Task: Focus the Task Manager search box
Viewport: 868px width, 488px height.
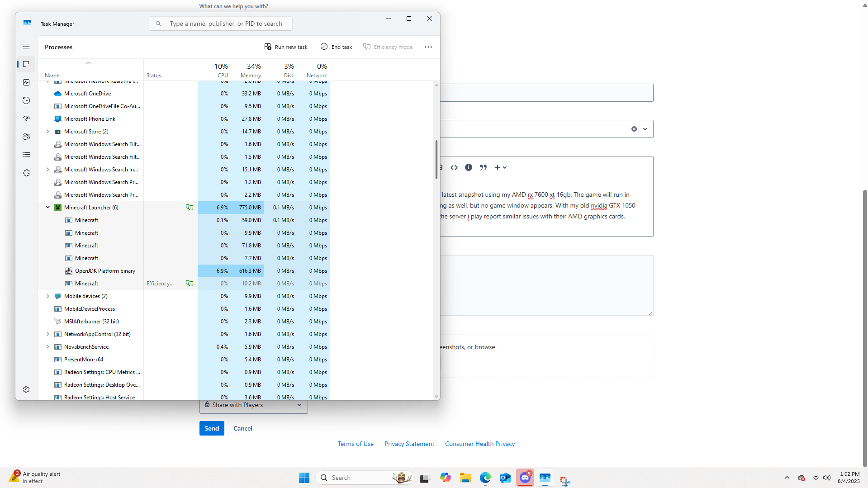Action: [221, 24]
